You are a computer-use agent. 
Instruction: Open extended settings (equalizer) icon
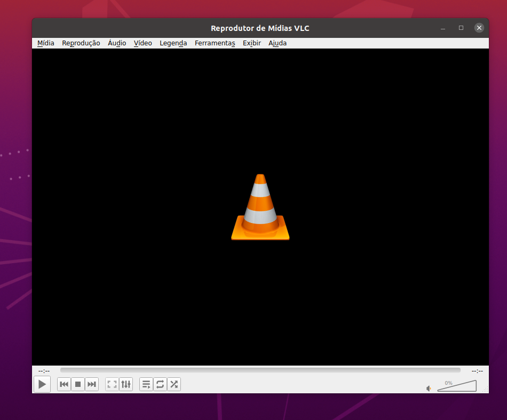tap(126, 384)
